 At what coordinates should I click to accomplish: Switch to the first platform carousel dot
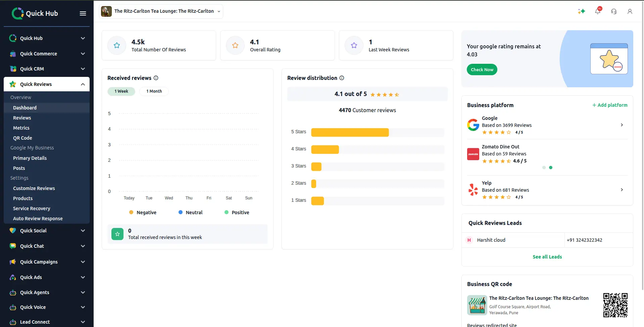click(544, 168)
